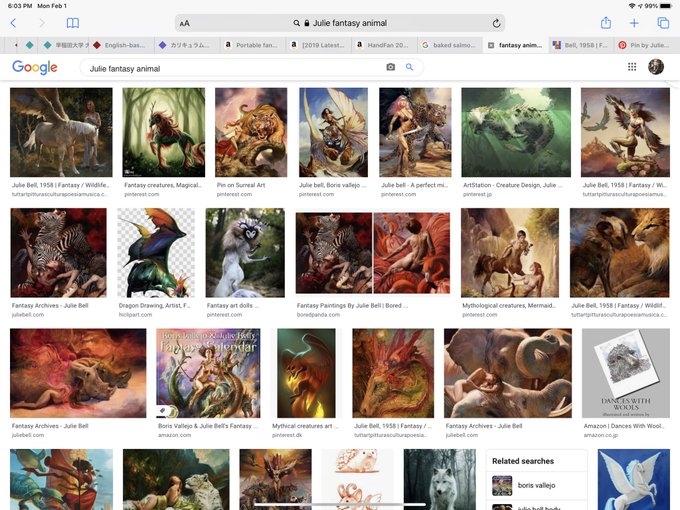The height and width of the screenshot is (510, 680).
Task: Open the red dragon head image
Action: point(393,373)
